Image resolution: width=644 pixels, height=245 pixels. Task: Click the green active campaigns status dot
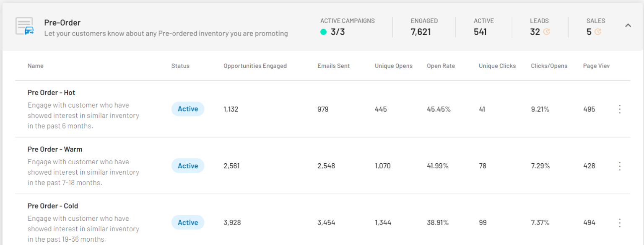(323, 32)
